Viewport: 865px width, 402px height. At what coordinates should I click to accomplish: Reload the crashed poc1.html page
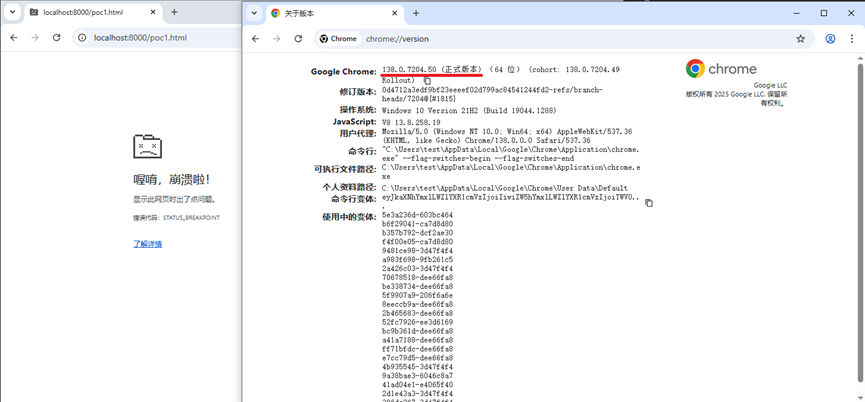(x=56, y=37)
